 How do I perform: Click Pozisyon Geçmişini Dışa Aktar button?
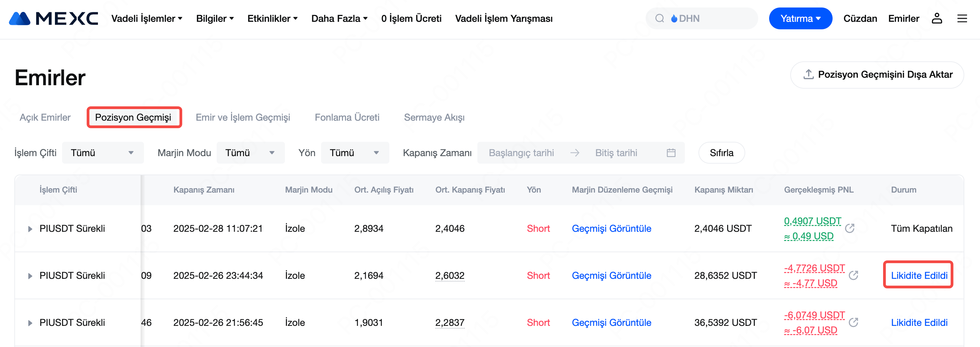(x=877, y=75)
